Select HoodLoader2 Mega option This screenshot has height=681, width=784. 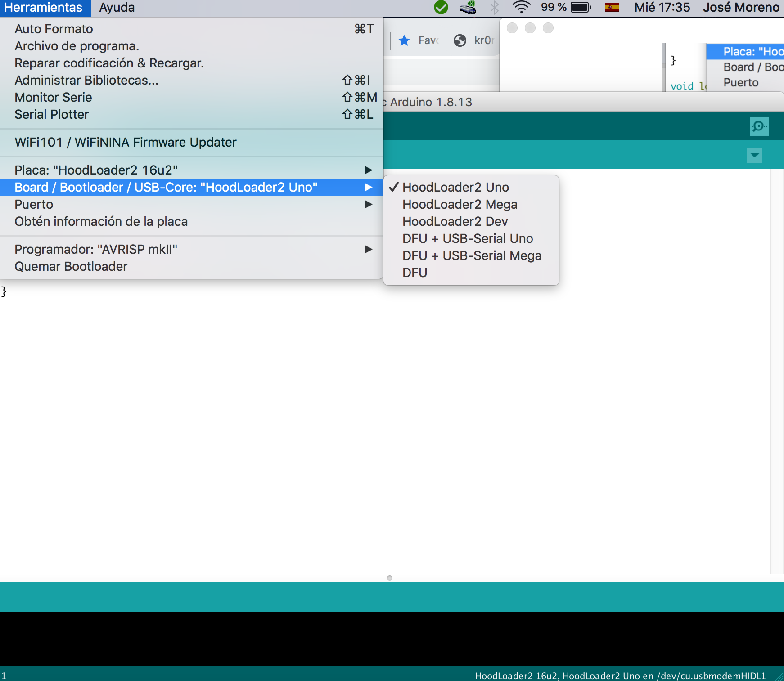[471, 204]
